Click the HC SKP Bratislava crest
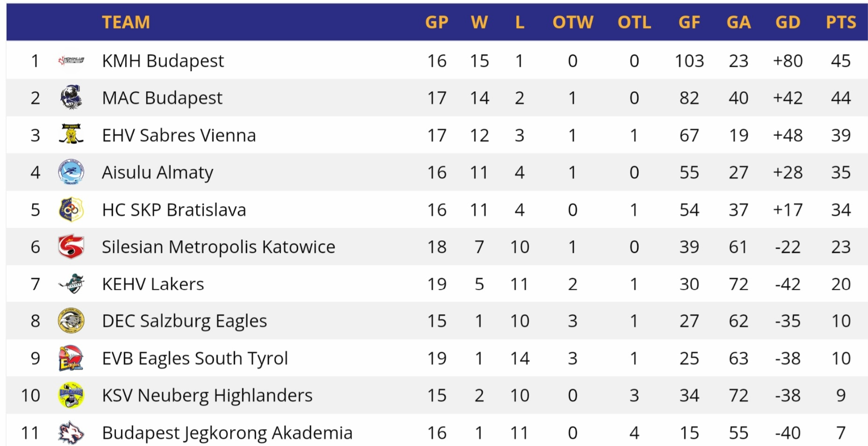 point(71,209)
